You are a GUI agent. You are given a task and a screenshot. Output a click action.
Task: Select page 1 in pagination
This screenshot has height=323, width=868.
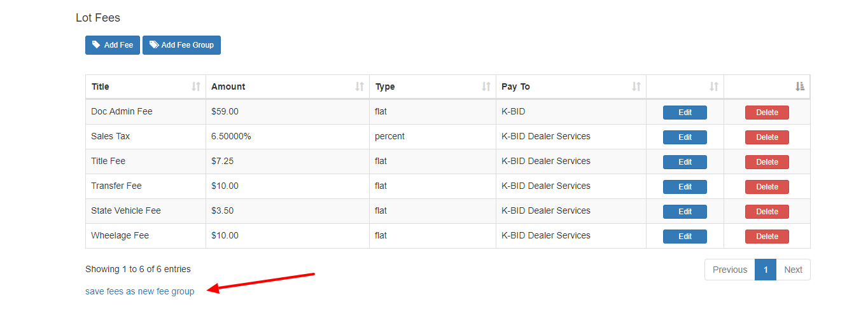(766, 270)
